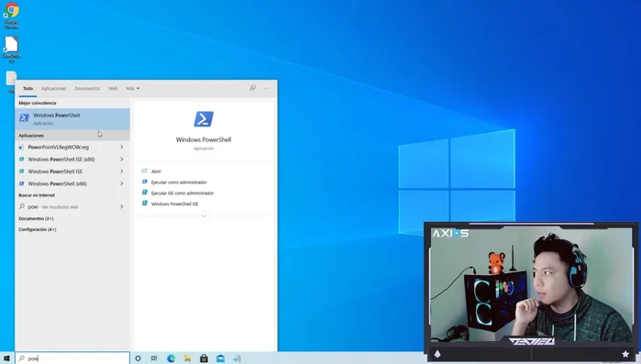Click the Windows PowerShell (x86) result icon

click(21, 184)
